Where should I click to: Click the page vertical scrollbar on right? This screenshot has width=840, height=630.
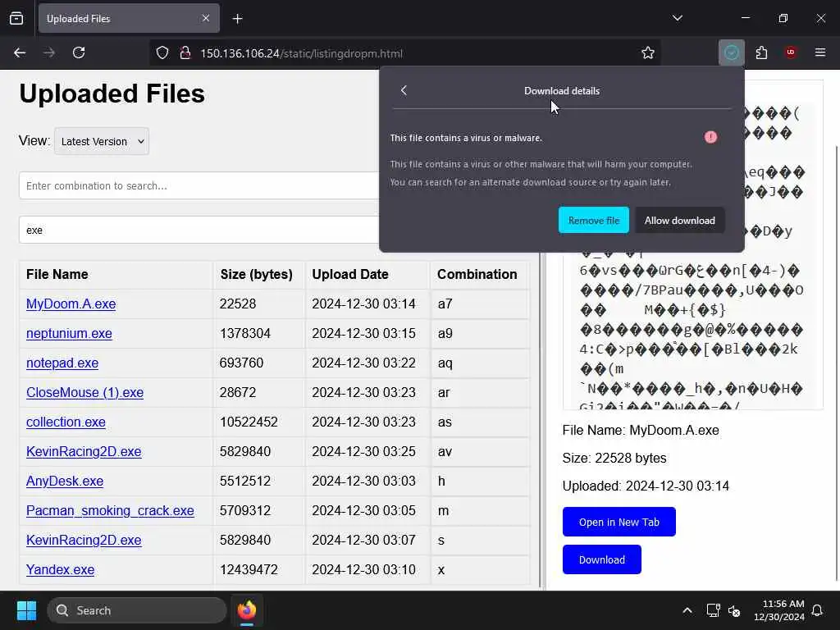pyautogui.click(x=837, y=362)
